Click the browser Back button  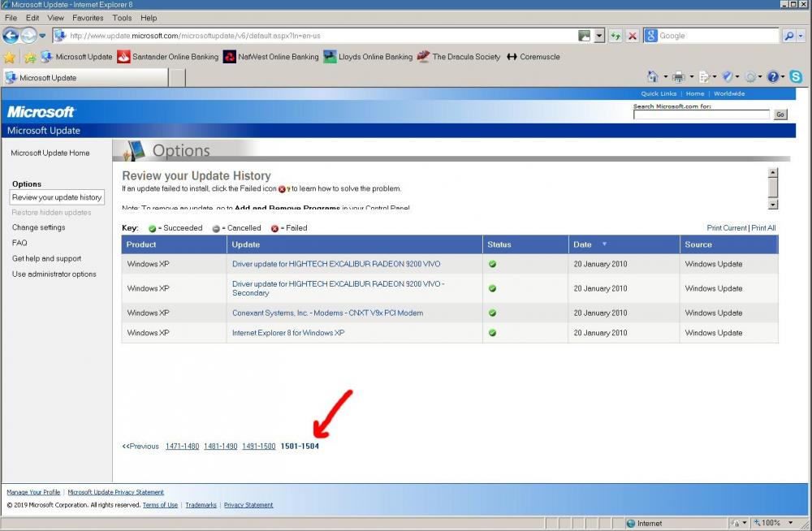[x=11, y=36]
